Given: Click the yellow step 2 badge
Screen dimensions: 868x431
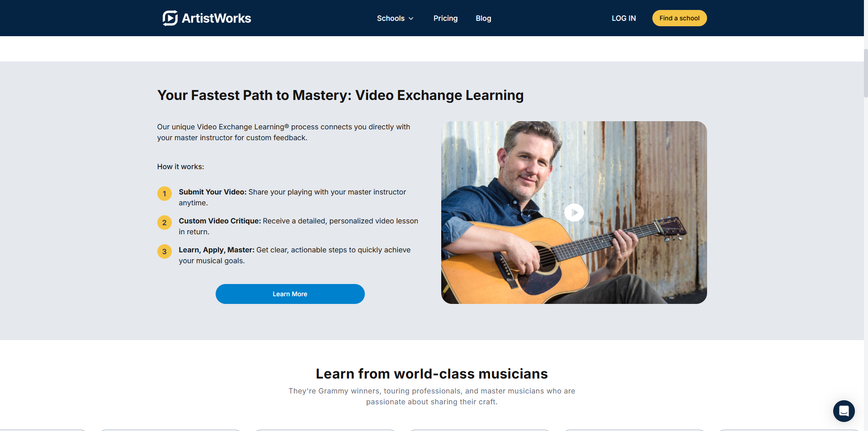Looking at the screenshot, I should 165,223.
